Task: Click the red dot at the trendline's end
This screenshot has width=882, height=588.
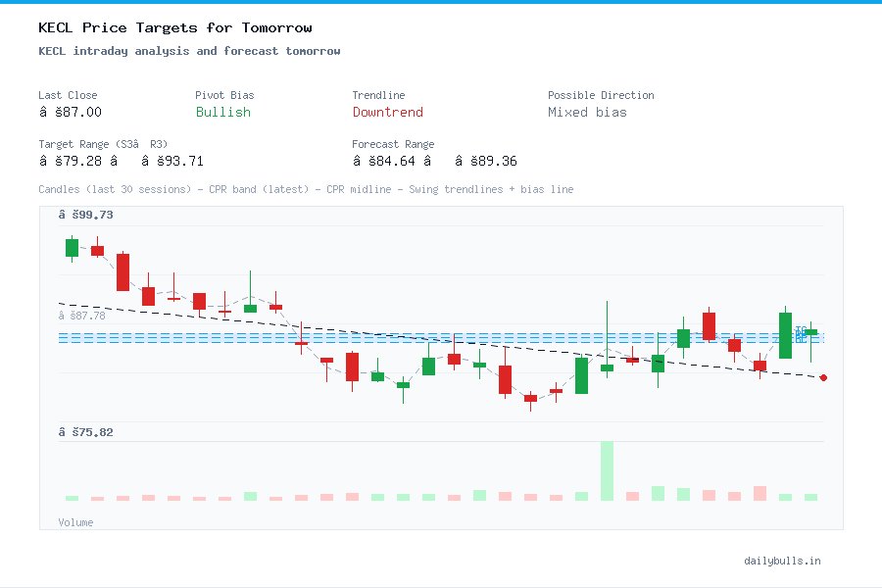Action: 823,377
